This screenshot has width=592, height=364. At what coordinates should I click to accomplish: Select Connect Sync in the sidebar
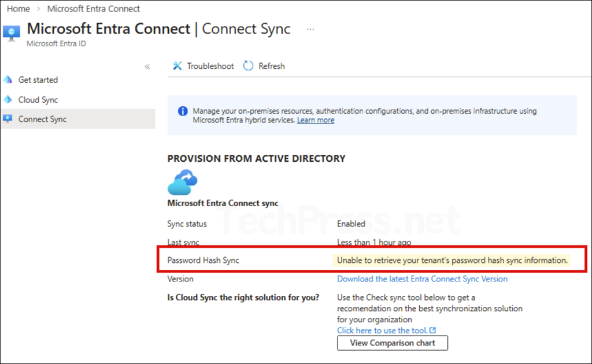pyautogui.click(x=42, y=119)
